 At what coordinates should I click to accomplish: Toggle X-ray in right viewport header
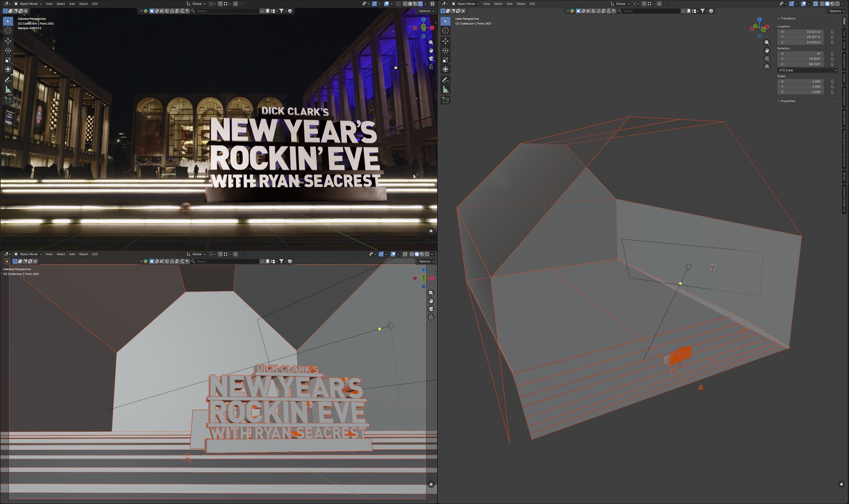pos(815,4)
